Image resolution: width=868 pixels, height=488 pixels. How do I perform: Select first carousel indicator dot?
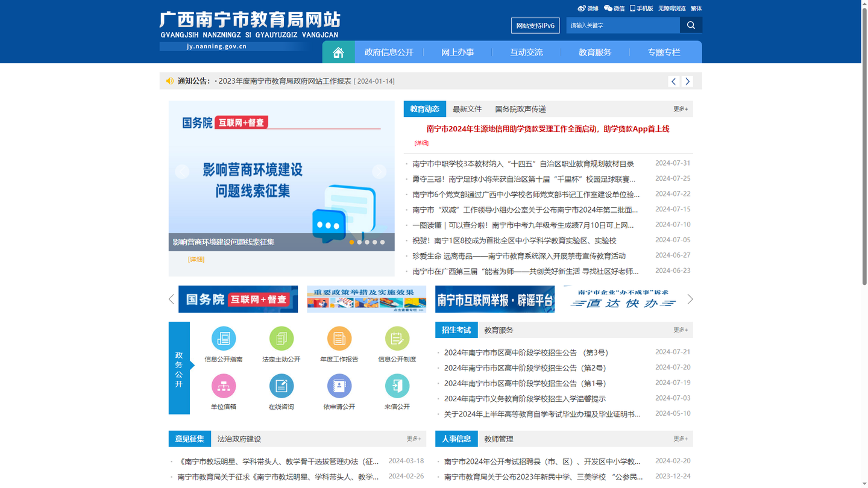[x=352, y=242]
